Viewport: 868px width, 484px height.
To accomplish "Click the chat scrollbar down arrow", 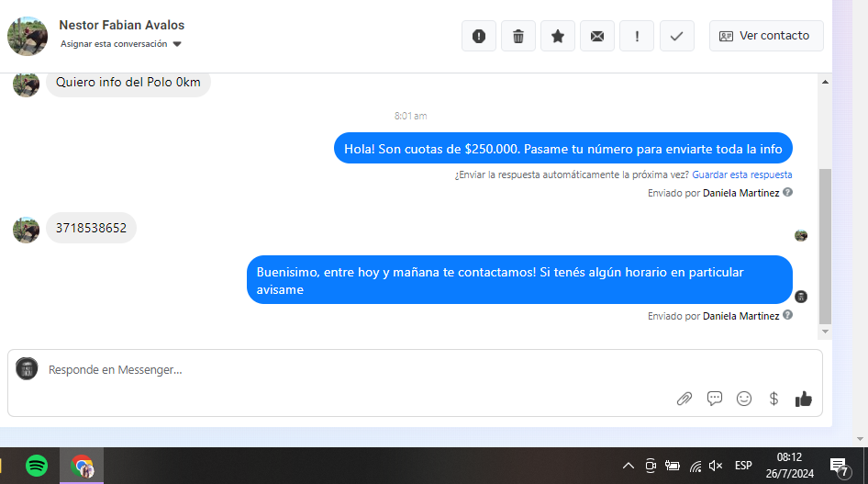I will coord(825,331).
